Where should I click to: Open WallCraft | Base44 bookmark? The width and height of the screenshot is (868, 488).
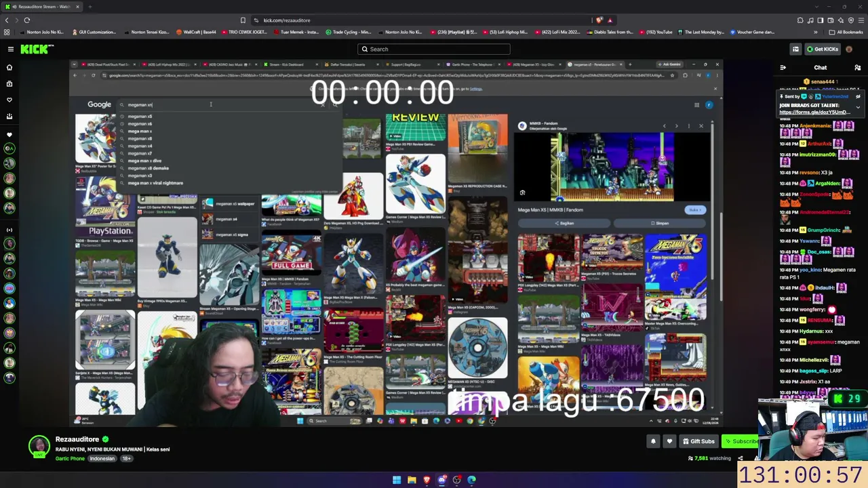tap(196, 32)
